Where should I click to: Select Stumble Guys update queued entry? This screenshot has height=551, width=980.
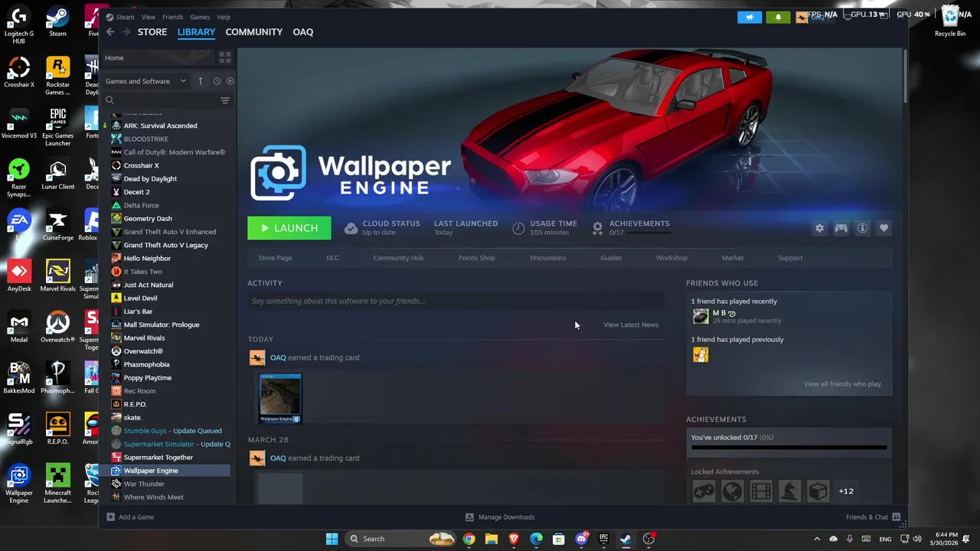[x=172, y=431]
